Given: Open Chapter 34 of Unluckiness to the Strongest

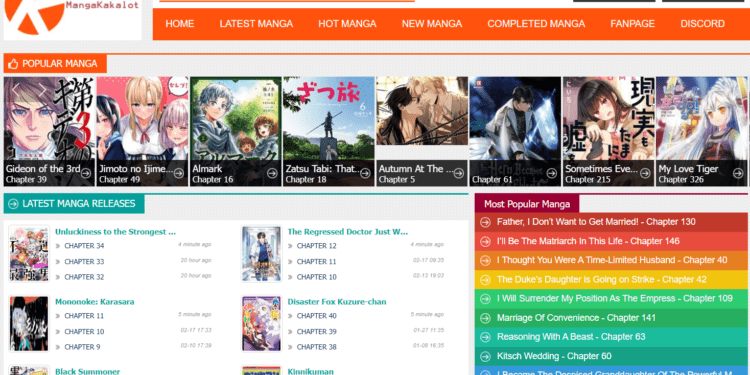Looking at the screenshot, I should [84, 246].
